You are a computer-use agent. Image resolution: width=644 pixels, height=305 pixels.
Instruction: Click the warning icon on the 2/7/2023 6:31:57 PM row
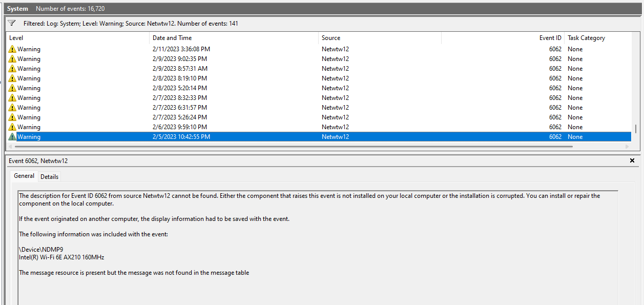[x=12, y=107]
